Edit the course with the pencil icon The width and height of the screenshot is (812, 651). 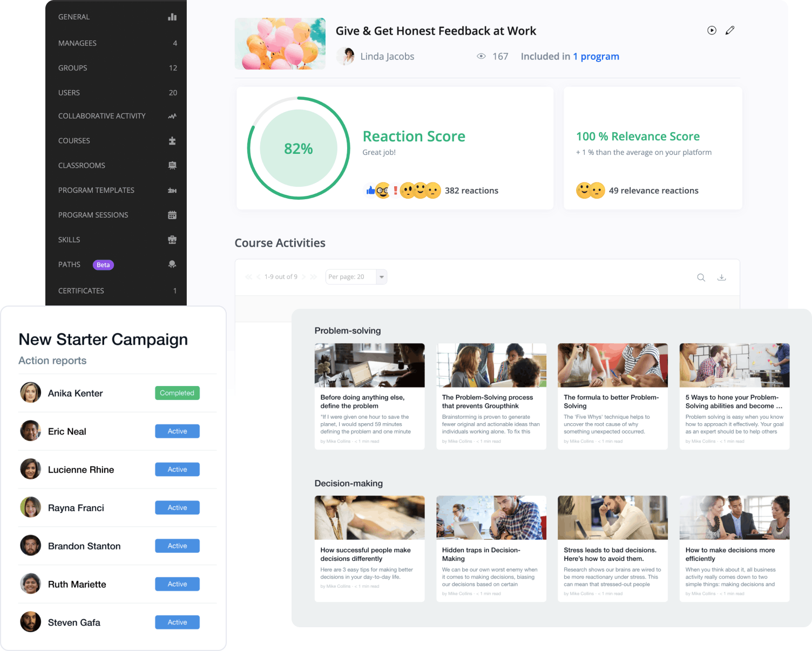(730, 30)
